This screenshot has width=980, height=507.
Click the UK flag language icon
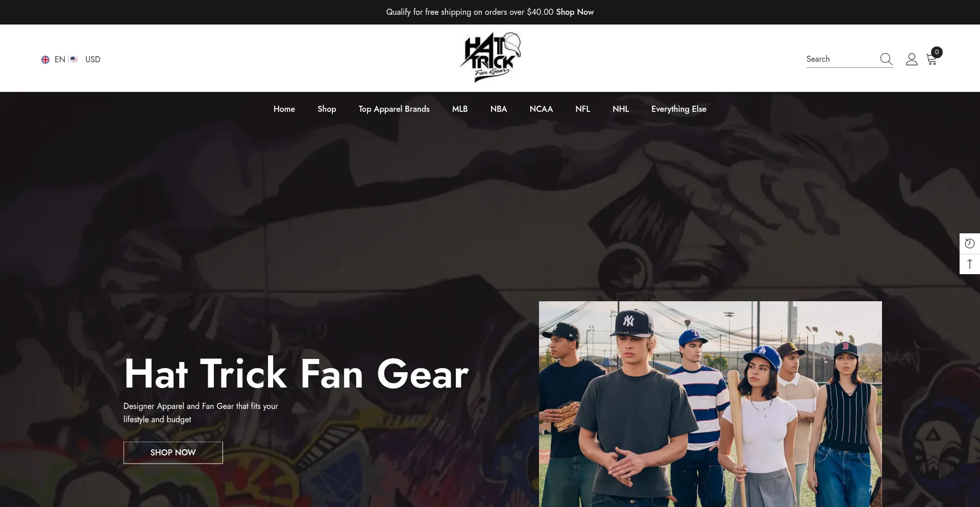pos(45,60)
